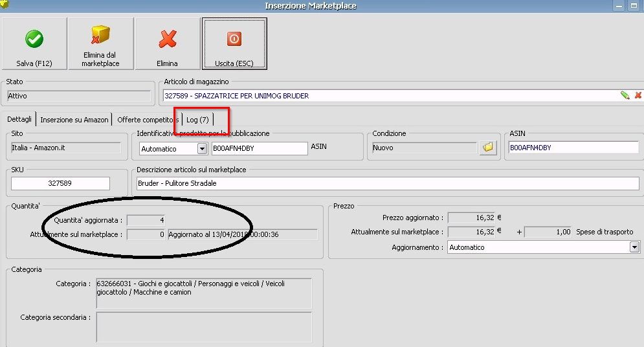Screen dimensions: 644x347
Task: Click the yellow app icon in title bar
Action: (4, 4)
